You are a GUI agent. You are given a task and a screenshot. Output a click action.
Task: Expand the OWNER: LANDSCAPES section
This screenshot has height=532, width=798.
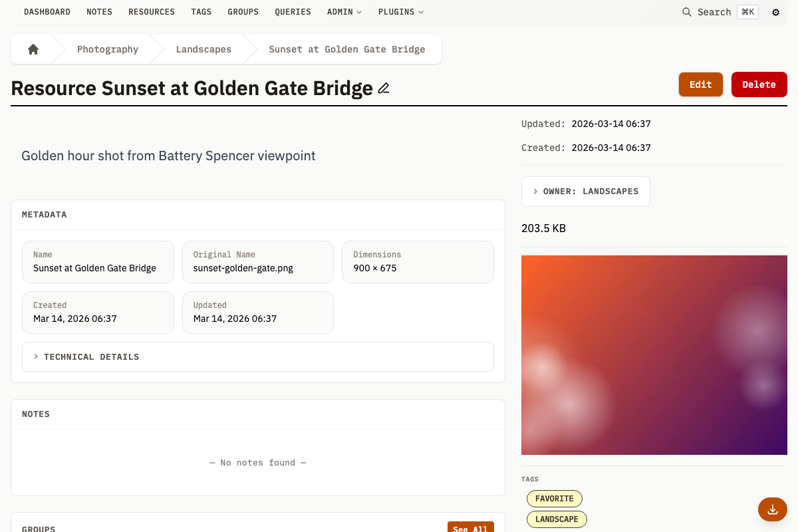tap(585, 191)
